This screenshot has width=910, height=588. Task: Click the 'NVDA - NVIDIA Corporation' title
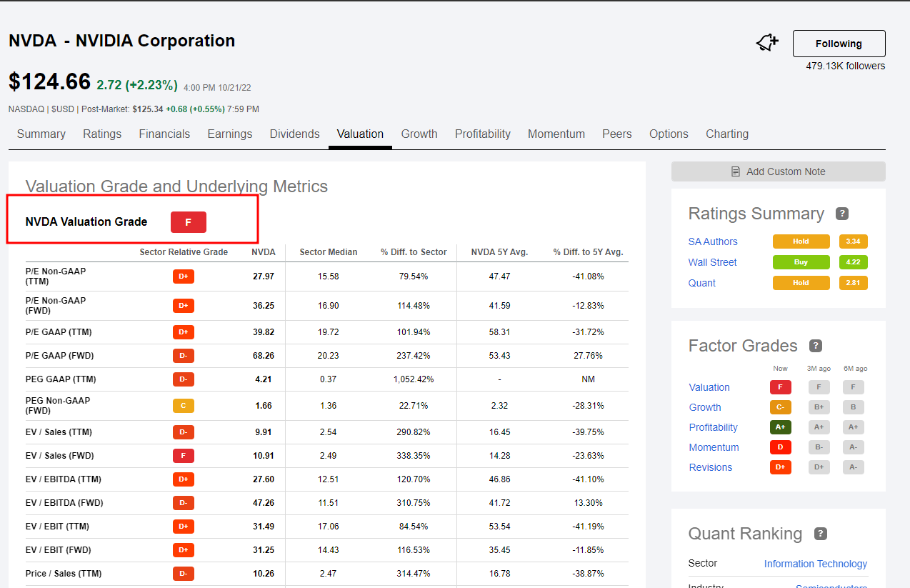coord(121,41)
